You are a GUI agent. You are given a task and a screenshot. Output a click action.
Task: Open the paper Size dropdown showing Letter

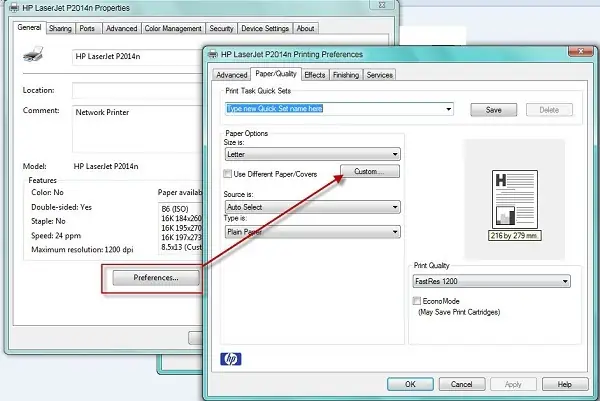pyautogui.click(x=313, y=154)
